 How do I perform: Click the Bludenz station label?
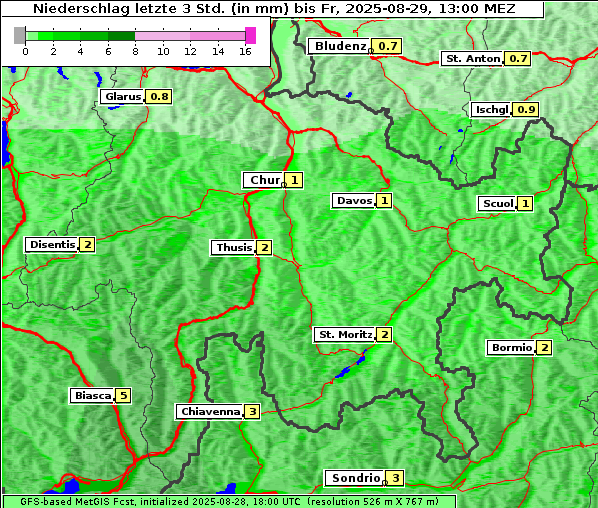tap(339, 46)
